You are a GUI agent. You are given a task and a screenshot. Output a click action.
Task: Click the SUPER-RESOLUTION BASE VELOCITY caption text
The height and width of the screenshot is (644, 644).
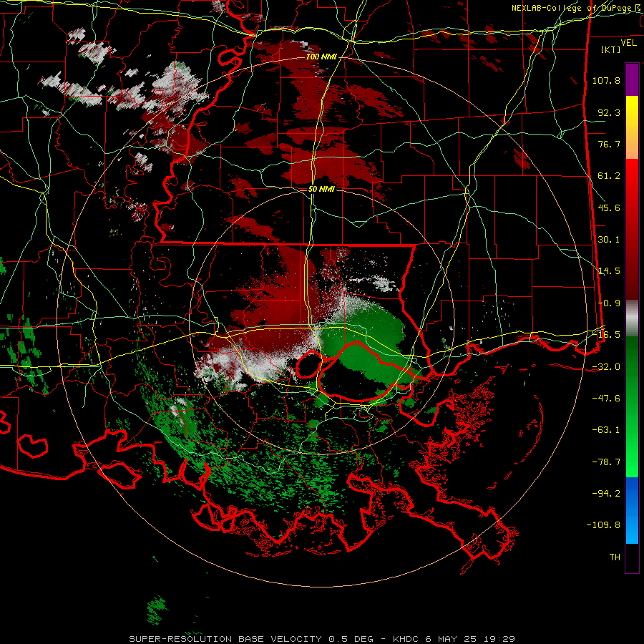225,639
